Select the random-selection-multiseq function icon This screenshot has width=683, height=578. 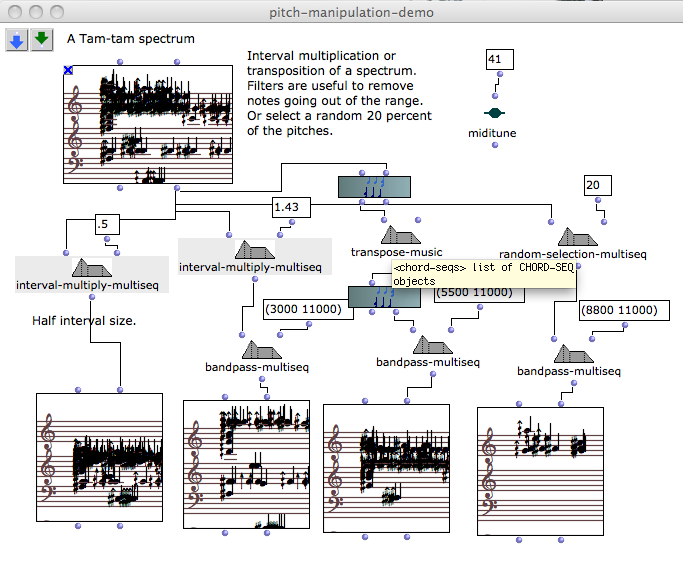576,236
